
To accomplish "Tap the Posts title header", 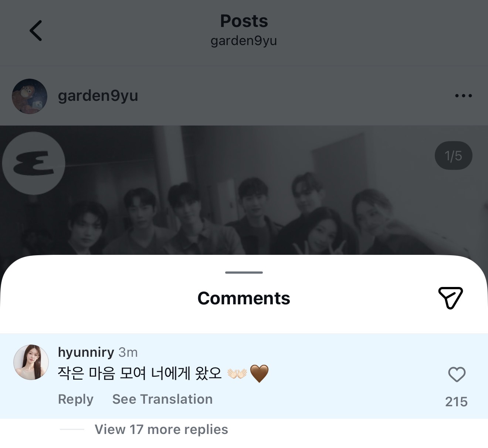I will pos(244,21).
